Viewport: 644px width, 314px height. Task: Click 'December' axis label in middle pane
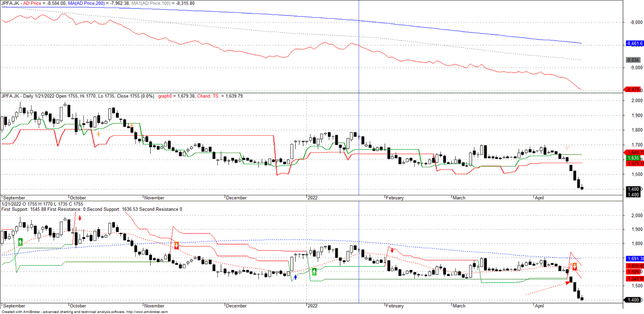[237, 198]
